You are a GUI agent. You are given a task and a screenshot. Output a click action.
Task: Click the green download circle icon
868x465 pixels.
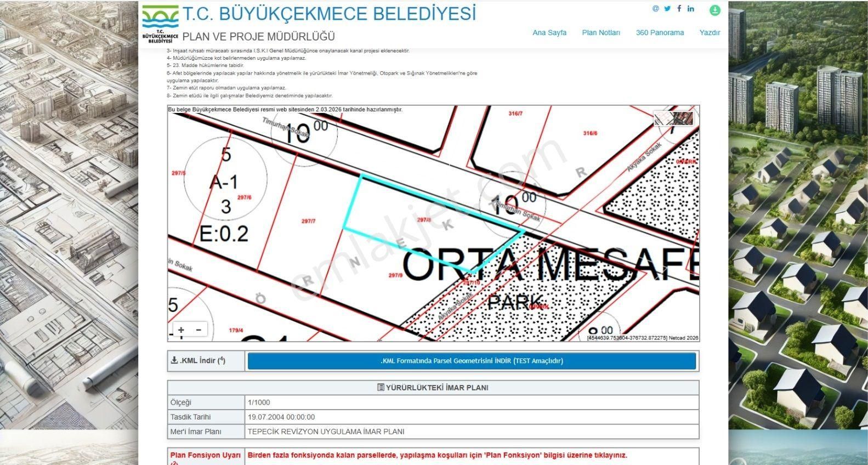tap(715, 10)
